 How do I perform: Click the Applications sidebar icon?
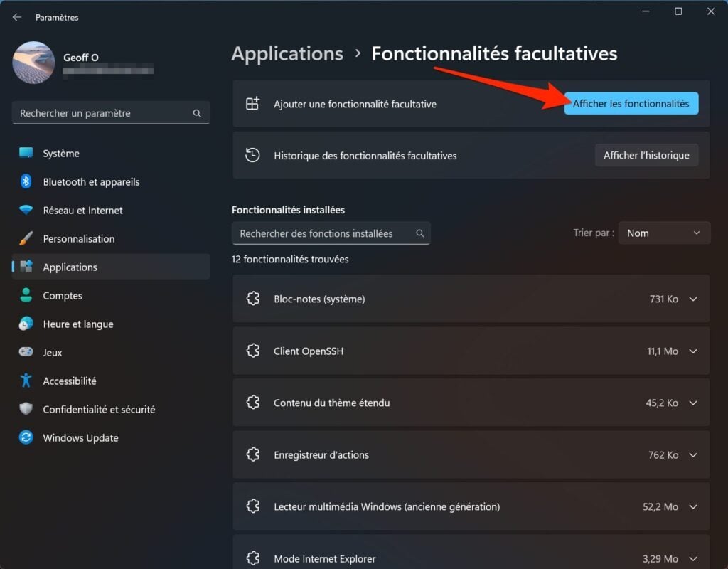click(26, 266)
